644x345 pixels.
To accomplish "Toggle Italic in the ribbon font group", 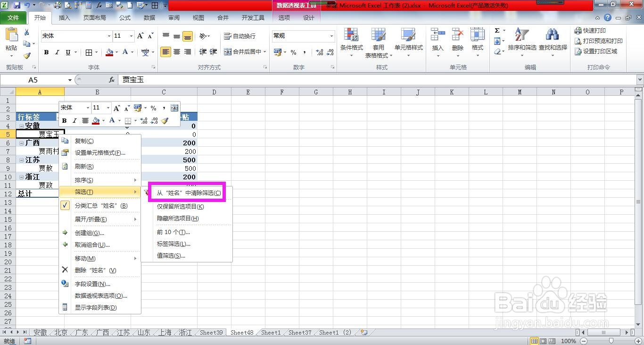I will [x=57, y=52].
